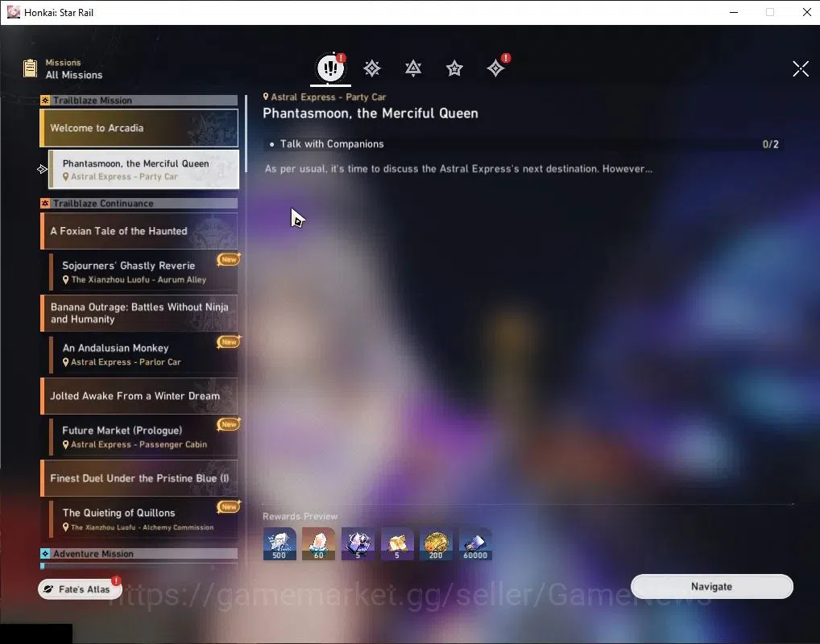Open the Adventure Mission filter tab
The height and width of the screenshot is (644, 820).
click(495, 68)
